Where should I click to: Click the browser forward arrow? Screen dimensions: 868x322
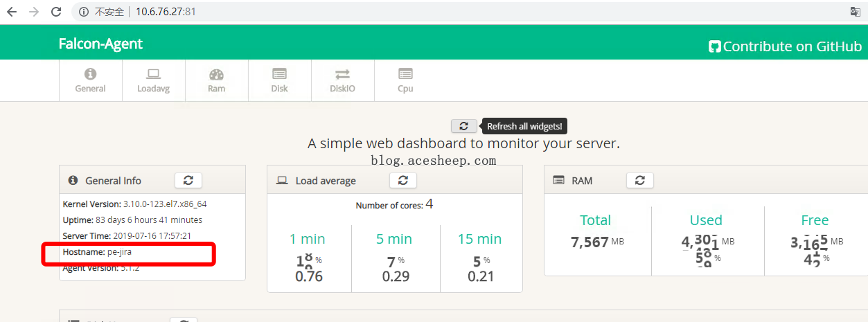point(34,12)
